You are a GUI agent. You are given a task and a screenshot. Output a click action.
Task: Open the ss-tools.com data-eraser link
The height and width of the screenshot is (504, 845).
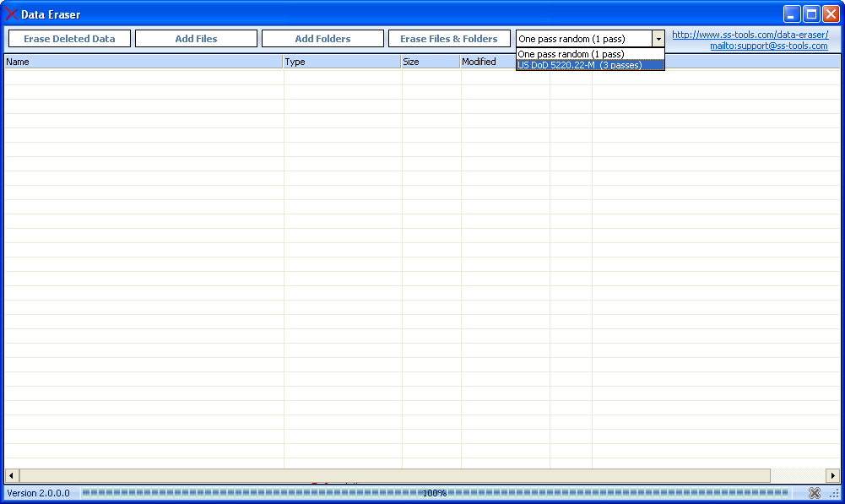(x=751, y=34)
